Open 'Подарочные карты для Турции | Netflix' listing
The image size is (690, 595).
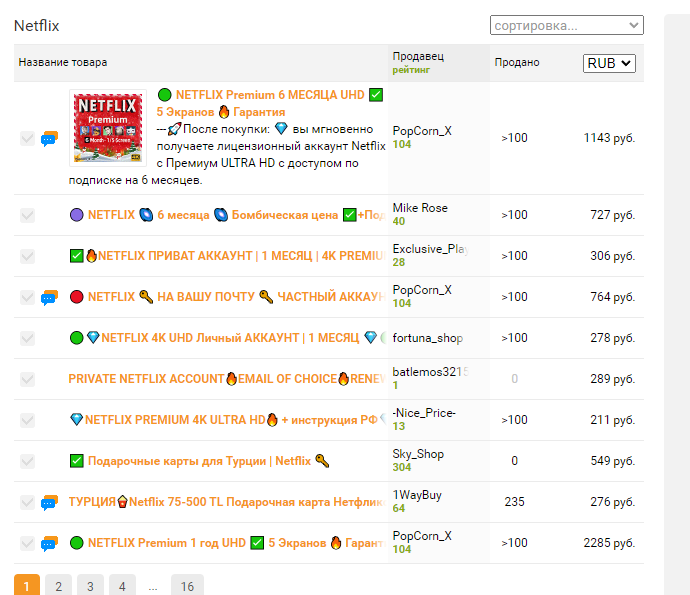199,461
